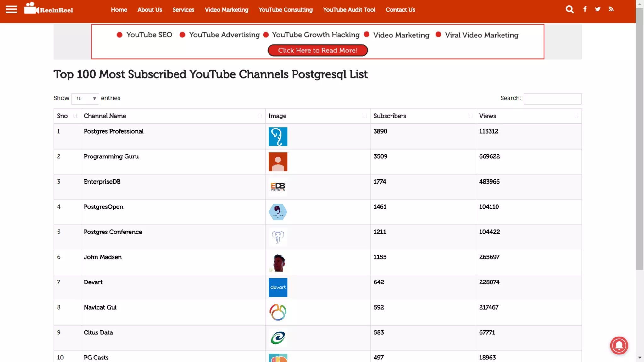Image resolution: width=644 pixels, height=362 pixels.
Task: Open YouTube Audit Tool menu item
Action: tap(349, 10)
